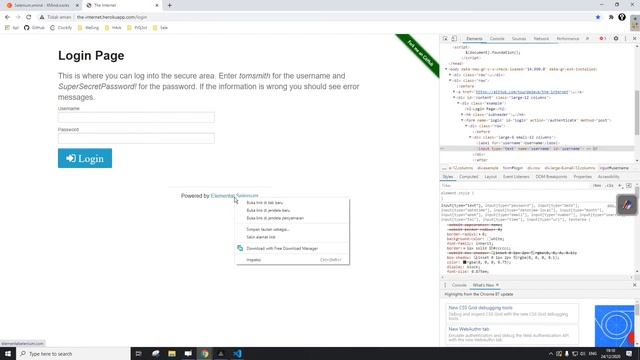The image size is (640, 360).
Task: Toggle the :hov element state button
Action: [x=597, y=186]
